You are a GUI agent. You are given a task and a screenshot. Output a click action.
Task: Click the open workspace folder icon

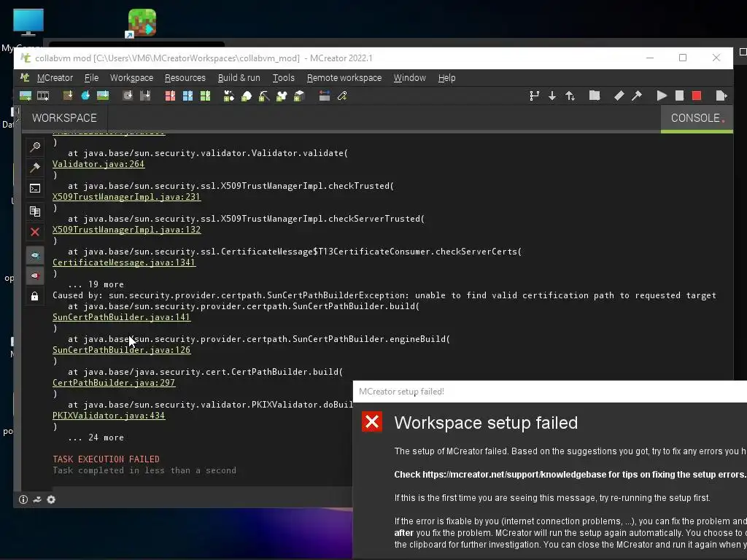point(595,96)
